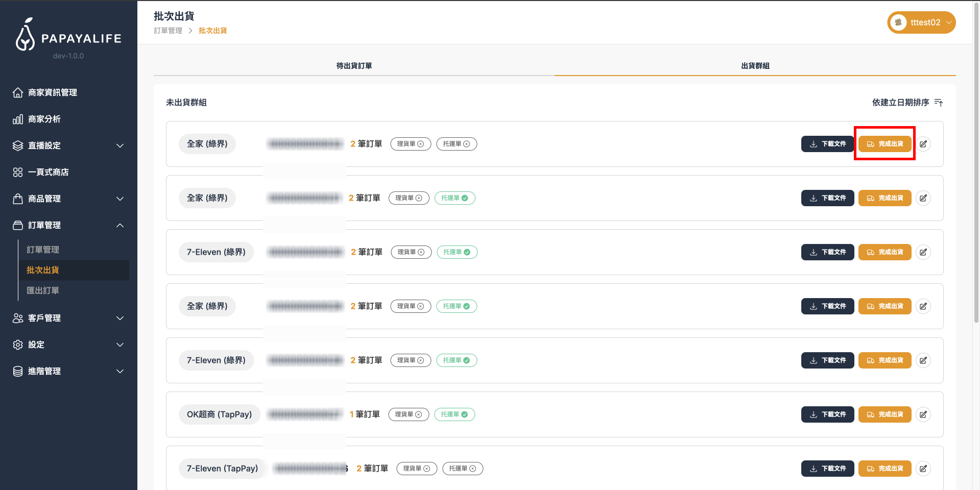
Task: Click 完成出貨 on the first 全家 row
Action: coord(884,144)
